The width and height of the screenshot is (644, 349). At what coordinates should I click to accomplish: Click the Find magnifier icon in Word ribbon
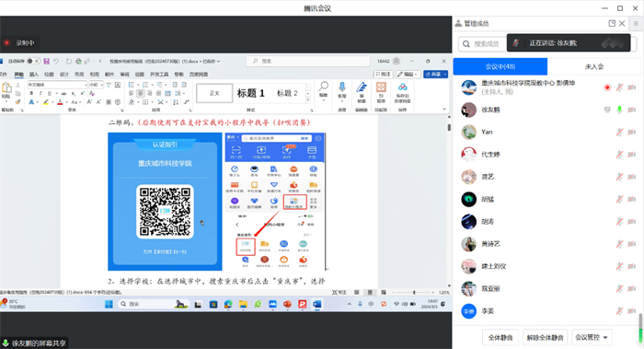tap(324, 87)
